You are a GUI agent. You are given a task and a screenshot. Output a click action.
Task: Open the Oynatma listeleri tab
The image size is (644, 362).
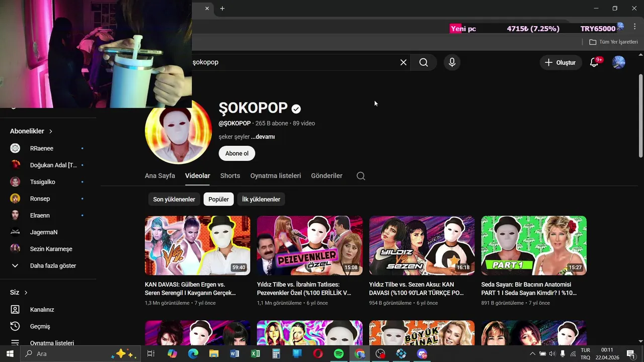pyautogui.click(x=276, y=175)
